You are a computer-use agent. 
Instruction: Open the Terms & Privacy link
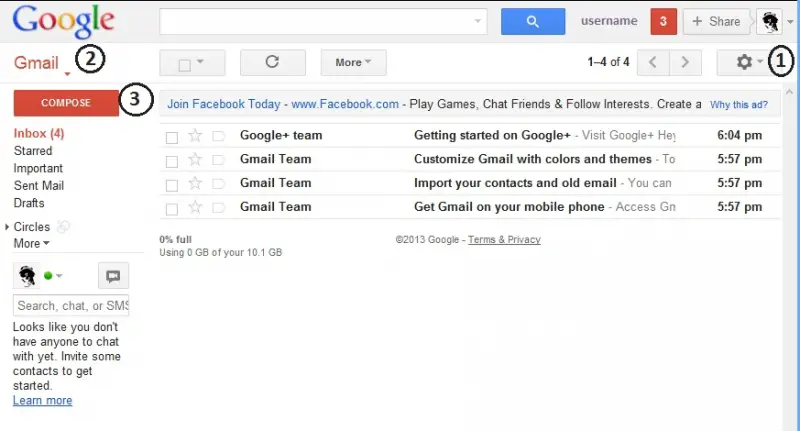(x=504, y=240)
